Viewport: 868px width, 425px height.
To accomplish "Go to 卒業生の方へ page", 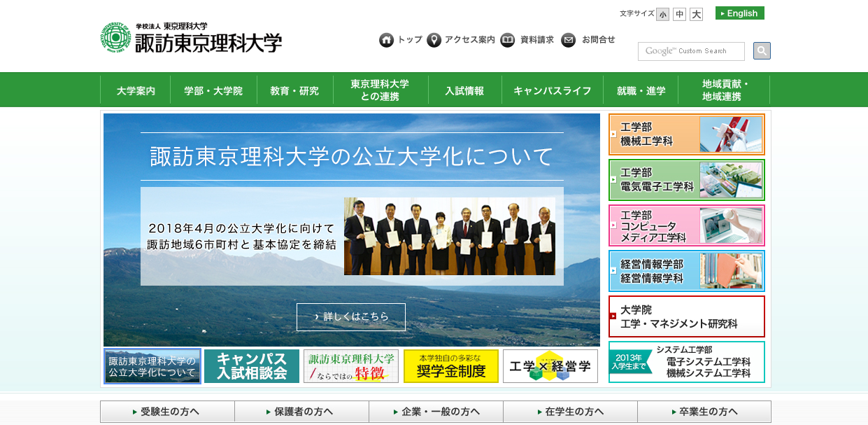I will pos(704,412).
